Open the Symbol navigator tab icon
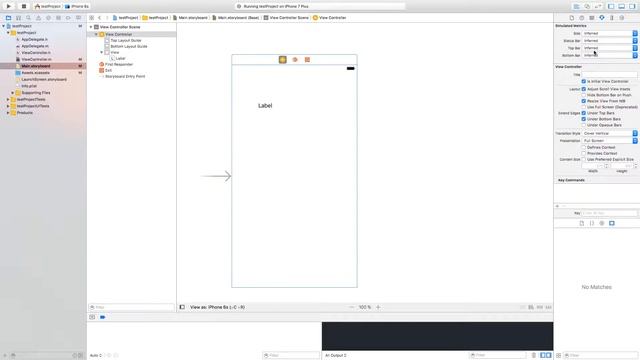 [18, 18]
